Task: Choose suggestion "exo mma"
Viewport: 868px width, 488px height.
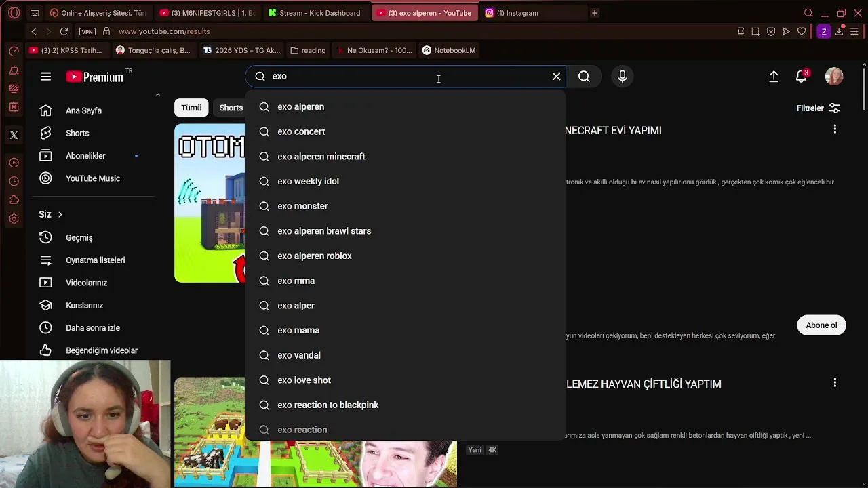Action: [x=406, y=281]
